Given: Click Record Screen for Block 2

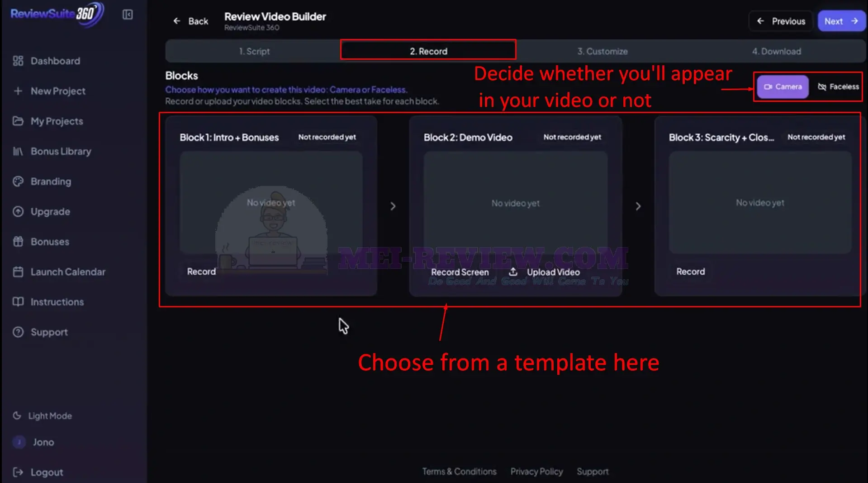Looking at the screenshot, I should pyautogui.click(x=460, y=272).
